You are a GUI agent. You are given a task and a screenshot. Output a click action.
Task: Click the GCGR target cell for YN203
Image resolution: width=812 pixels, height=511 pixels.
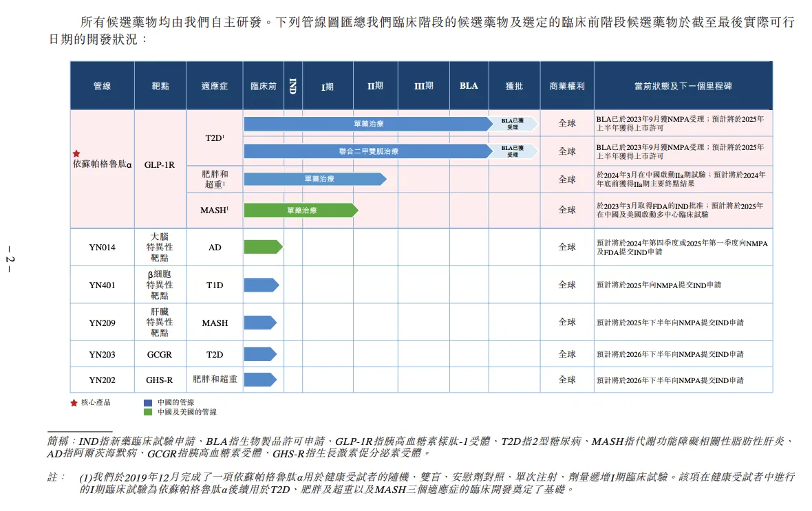160,355
